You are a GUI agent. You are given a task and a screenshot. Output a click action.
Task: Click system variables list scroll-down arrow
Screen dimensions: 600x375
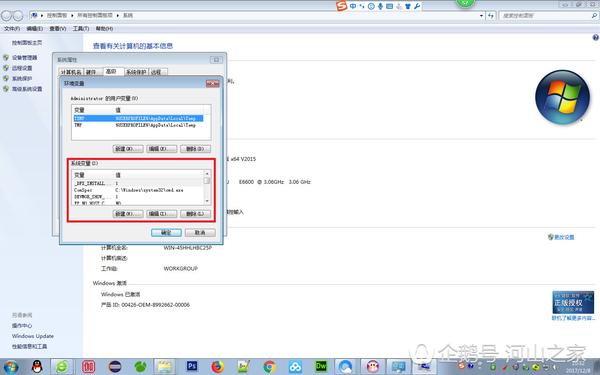point(207,201)
